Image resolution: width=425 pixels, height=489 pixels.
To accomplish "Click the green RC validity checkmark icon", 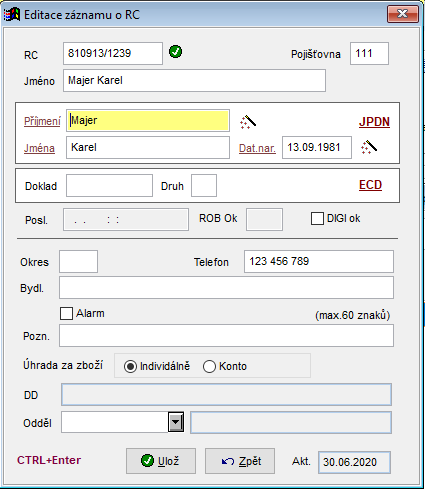I will pos(175,52).
